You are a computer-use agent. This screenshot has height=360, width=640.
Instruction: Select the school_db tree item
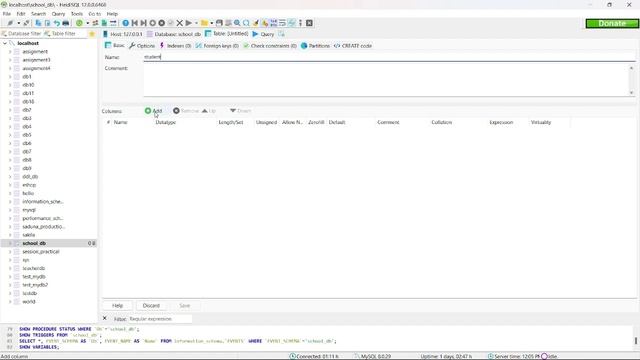[34, 243]
